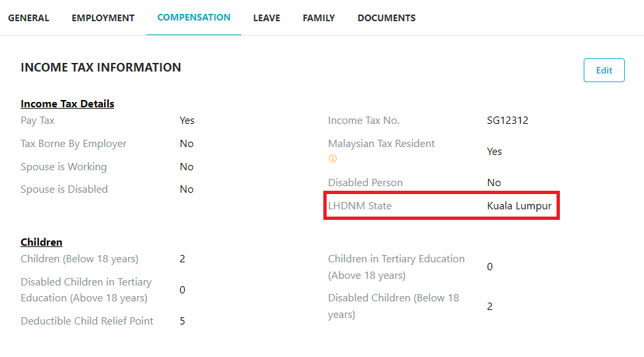Click the Income Tax No. value SG12312
The height and width of the screenshot is (357, 644).
coord(507,121)
